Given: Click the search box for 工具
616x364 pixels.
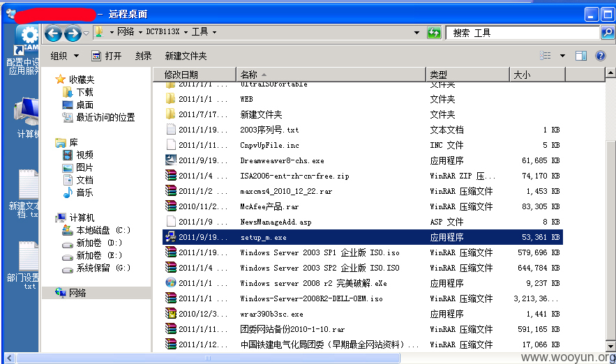Looking at the screenshot, I should [523, 33].
